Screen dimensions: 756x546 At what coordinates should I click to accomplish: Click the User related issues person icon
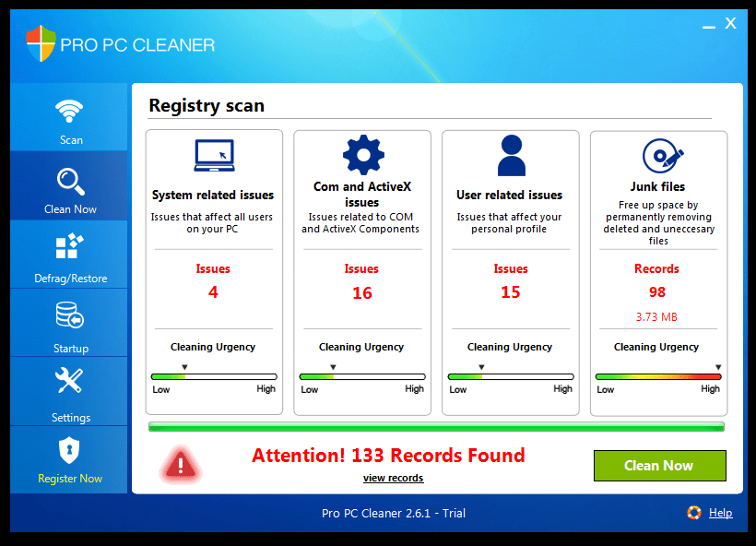[x=510, y=154]
